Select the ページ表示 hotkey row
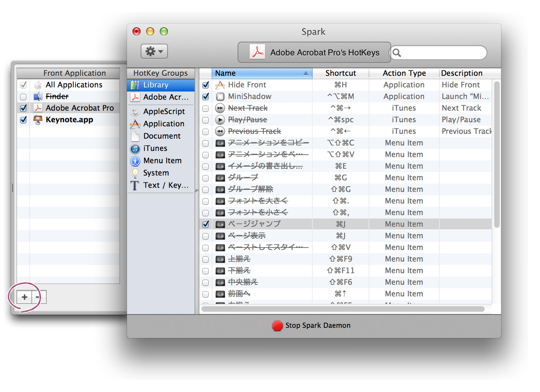Screen dimensions: 540x392 point(345,236)
